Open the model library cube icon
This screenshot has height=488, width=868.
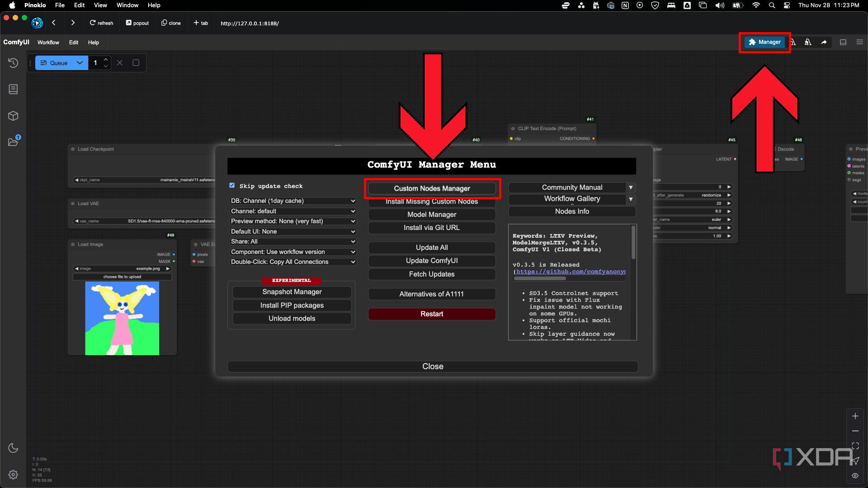13,116
